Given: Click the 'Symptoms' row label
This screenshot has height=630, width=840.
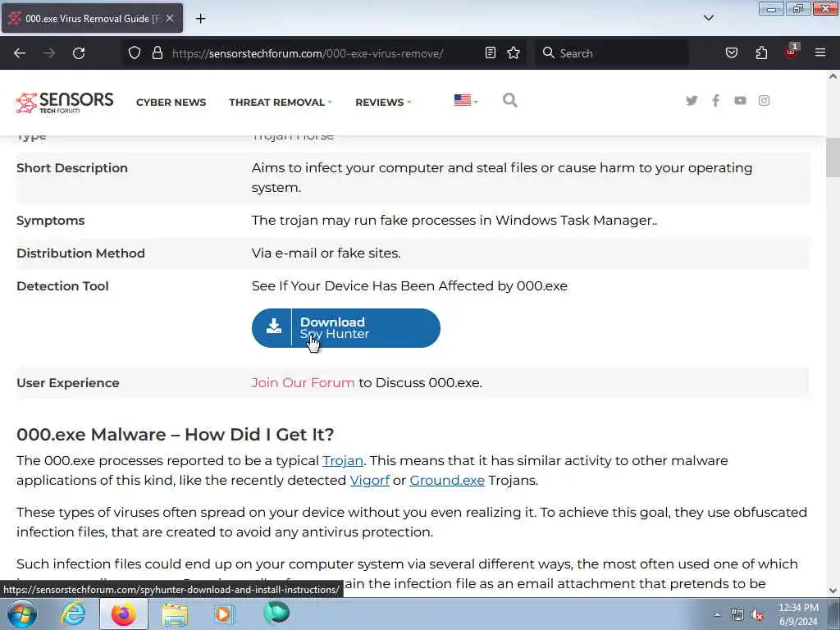Looking at the screenshot, I should coord(50,220).
